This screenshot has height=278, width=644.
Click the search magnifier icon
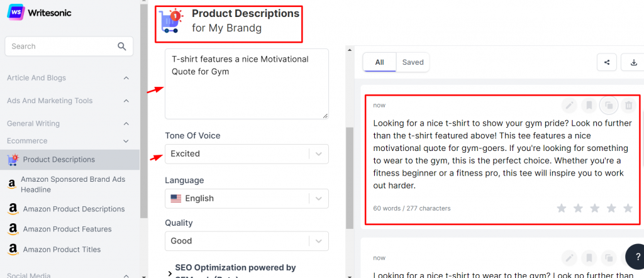coord(121,47)
